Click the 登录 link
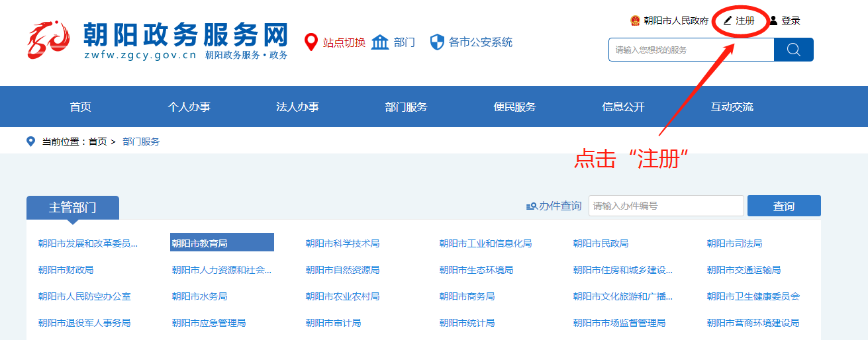 coord(791,21)
